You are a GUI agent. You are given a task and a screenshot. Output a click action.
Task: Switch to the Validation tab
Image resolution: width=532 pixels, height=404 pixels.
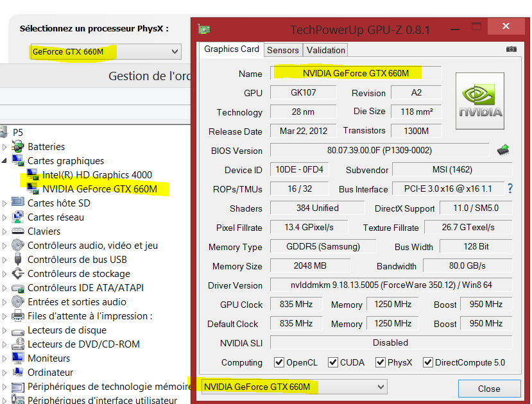326,50
